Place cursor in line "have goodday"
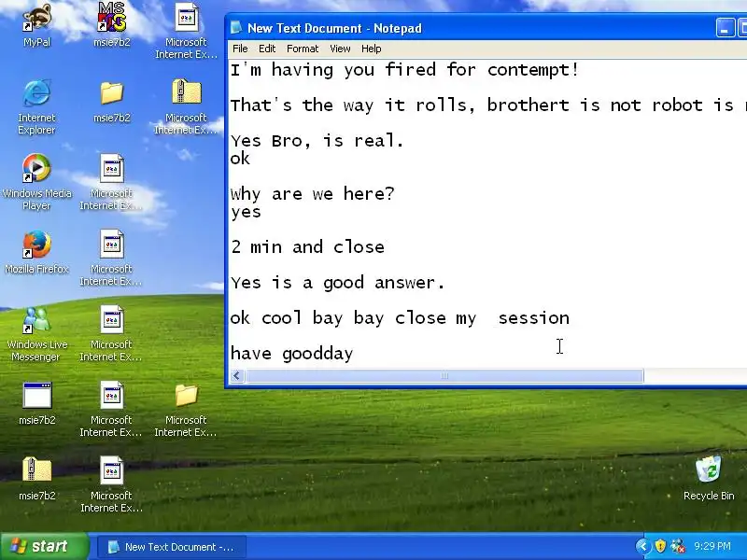Screen dimensions: 747x560 291,354
